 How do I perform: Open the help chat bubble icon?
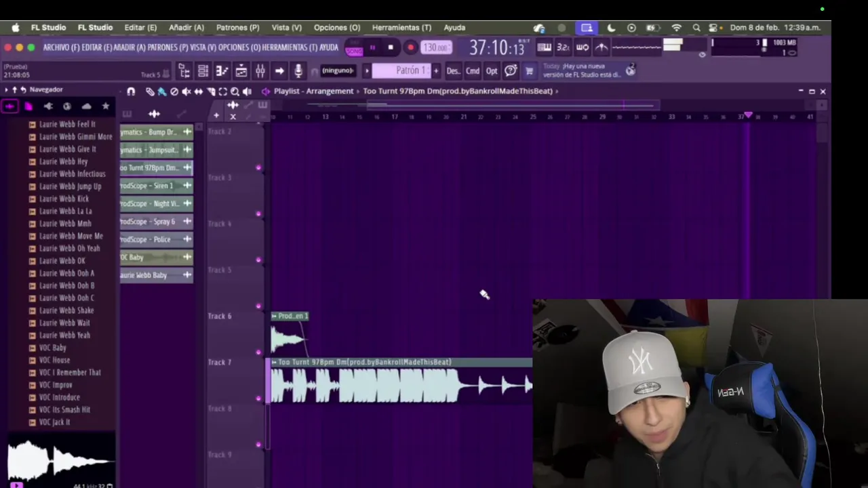(511, 70)
